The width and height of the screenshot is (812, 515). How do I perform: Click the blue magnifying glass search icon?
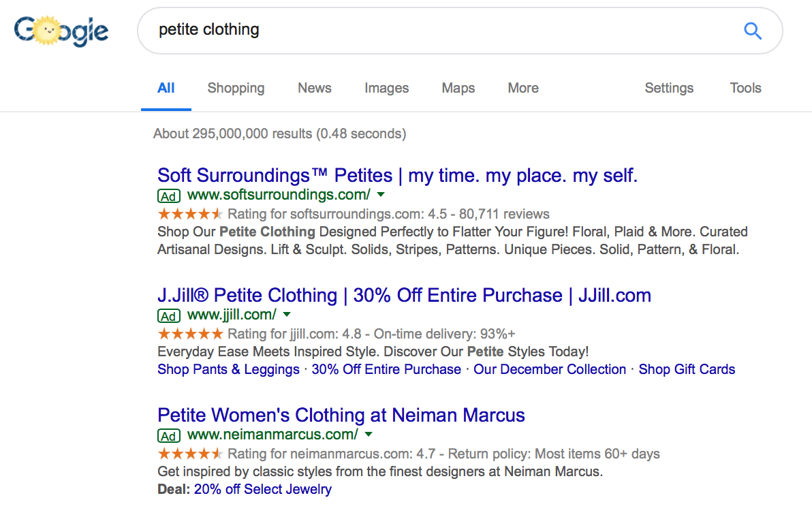tap(753, 31)
